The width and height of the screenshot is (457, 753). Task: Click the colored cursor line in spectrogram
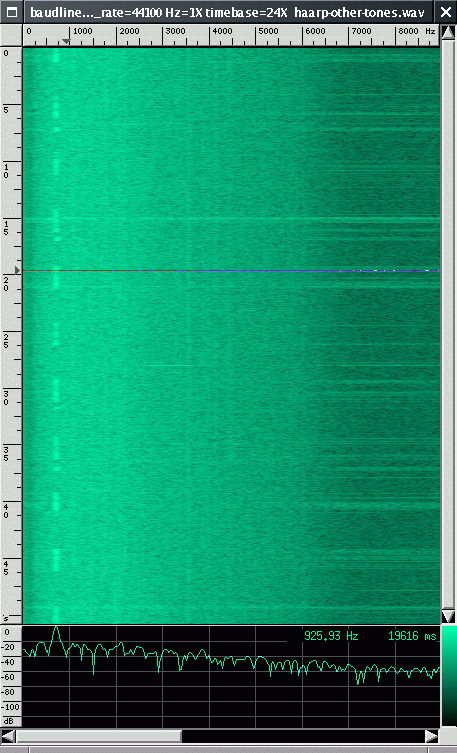click(231, 271)
